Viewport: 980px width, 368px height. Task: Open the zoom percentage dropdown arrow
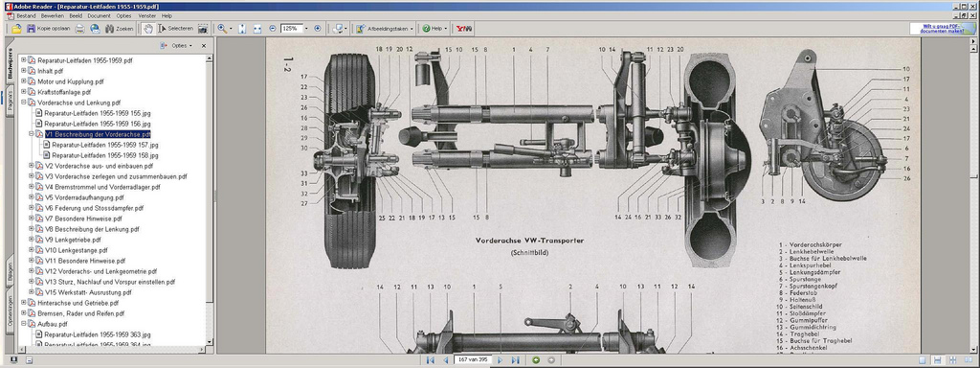306,29
